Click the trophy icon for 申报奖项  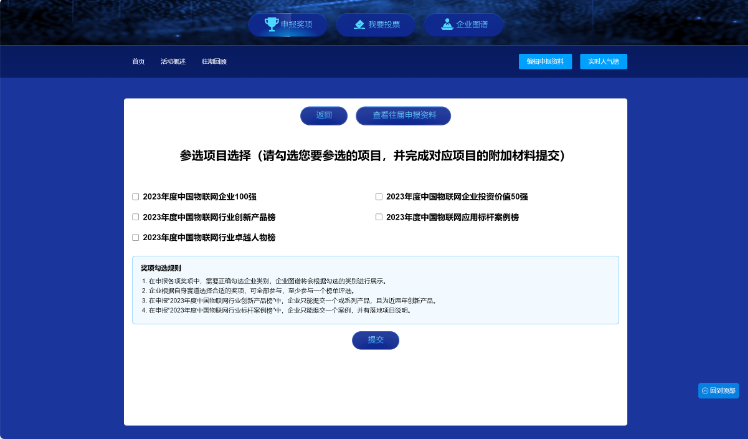tap(271, 24)
